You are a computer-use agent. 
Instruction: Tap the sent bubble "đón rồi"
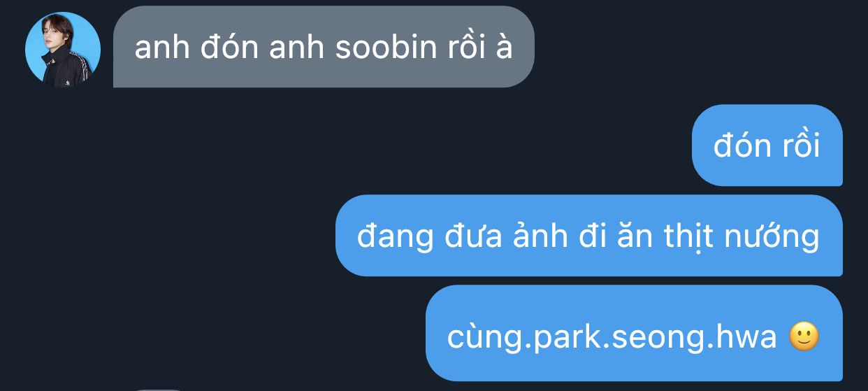point(767,145)
